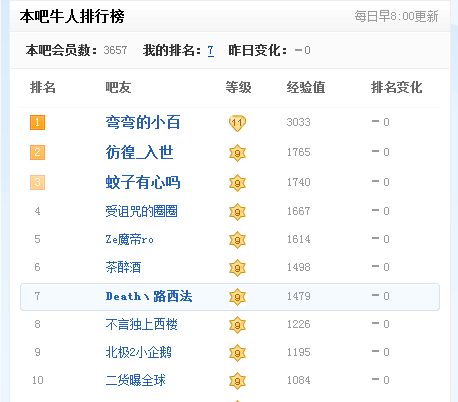Click level 9 badge beside 二货曝全球
This screenshot has height=402, width=458.
coord(237,381)
